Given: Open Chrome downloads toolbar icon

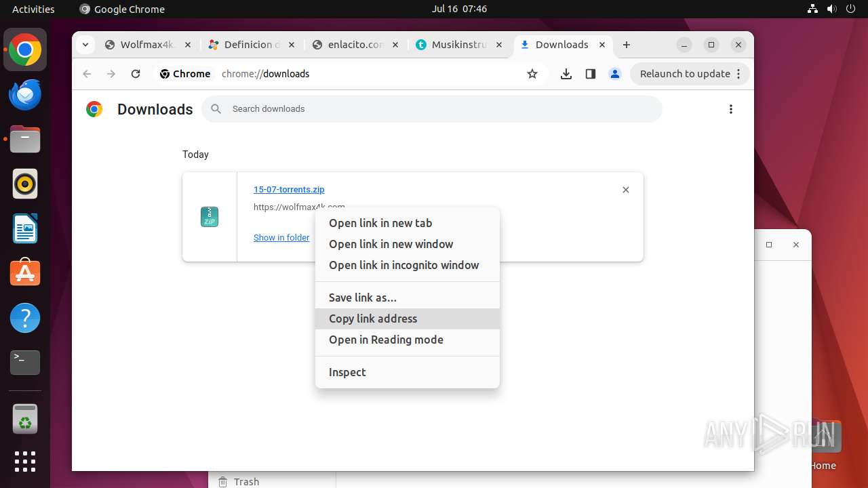Looking at the screenshot, I should 566,74.
